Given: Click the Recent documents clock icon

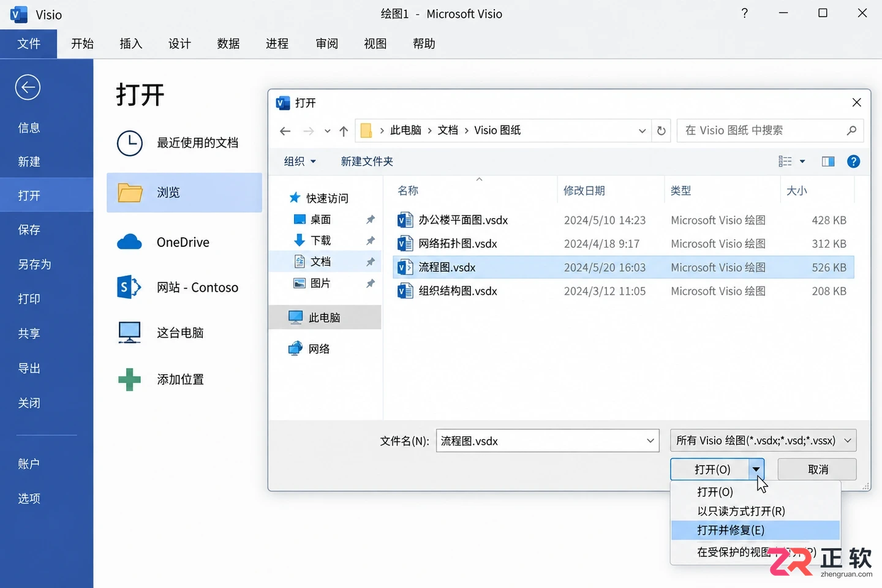Looking at the screenshot, I should click(x=130, y=143).
